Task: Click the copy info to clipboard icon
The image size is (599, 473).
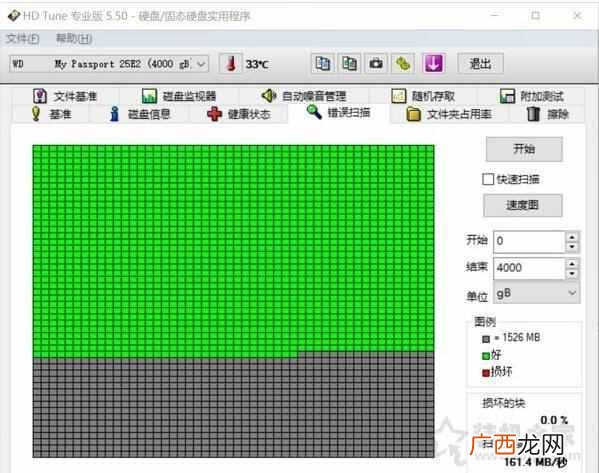Action: click(323, 63)
